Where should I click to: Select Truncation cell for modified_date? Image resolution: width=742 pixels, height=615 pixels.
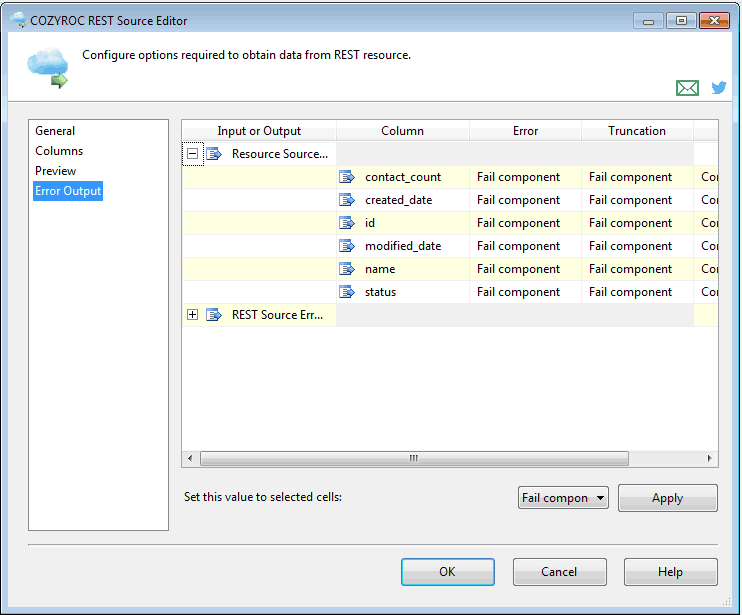tap(637, 246)
